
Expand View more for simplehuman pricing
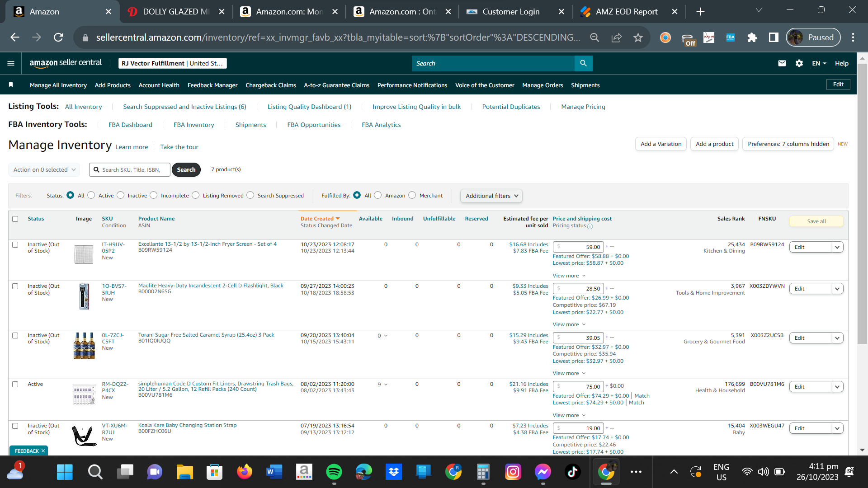(569, 415)
